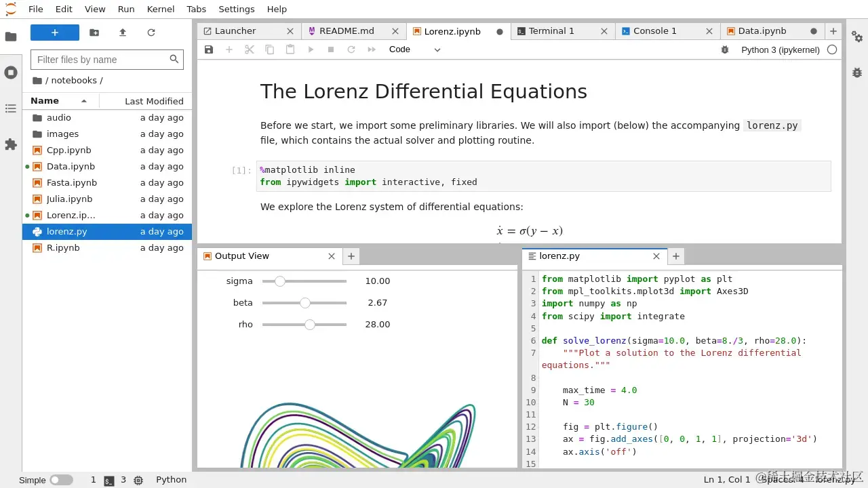
Task: Click the JupyterLab logo
Action: point(11,9)
